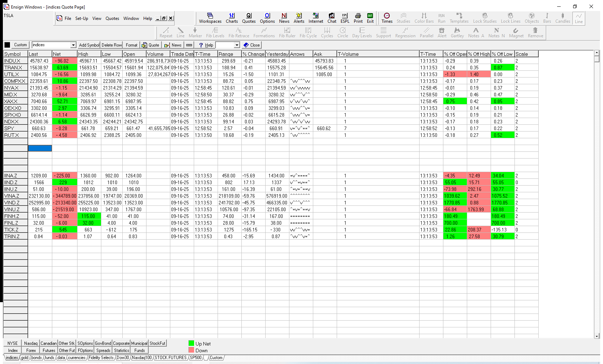Image resolution: width=603 pixels, height=364 pixels.
Task: Click the Print icon
Action: (x=358, y=18)
